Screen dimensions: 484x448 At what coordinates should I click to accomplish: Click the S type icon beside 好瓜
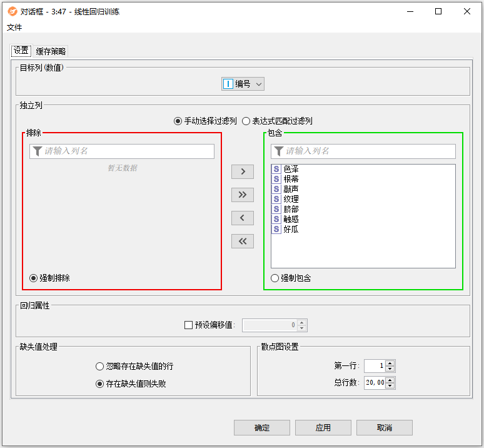276,229
